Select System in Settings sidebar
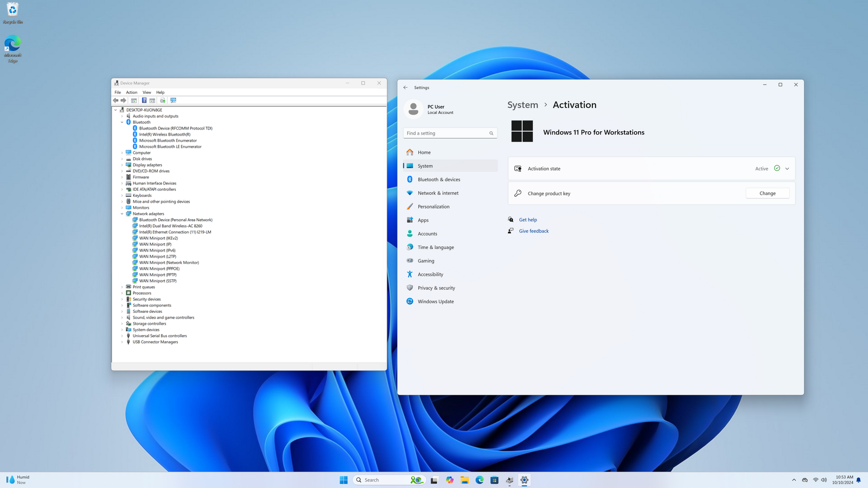 pyautogui.click(x=450, y=166)
